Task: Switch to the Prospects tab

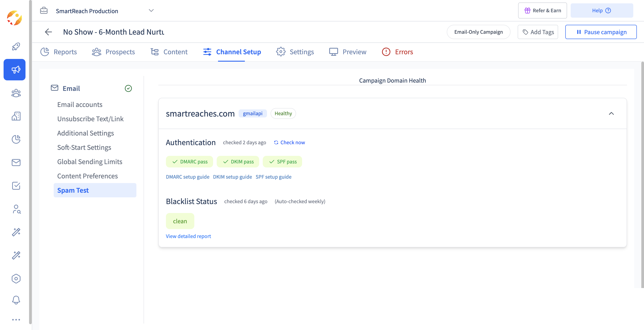Action: coord(113,52)
